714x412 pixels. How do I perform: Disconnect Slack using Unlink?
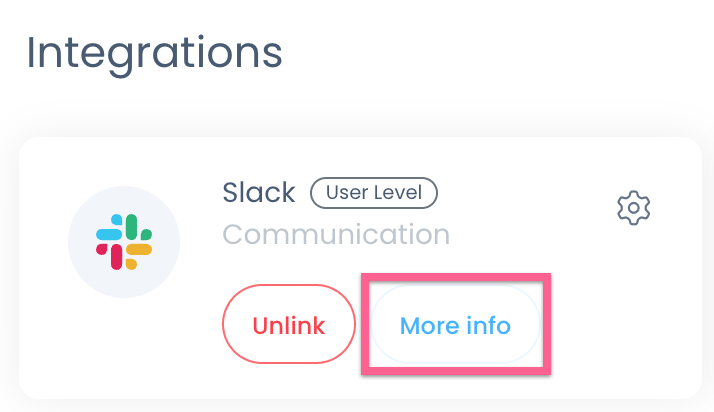pos(289,325)
